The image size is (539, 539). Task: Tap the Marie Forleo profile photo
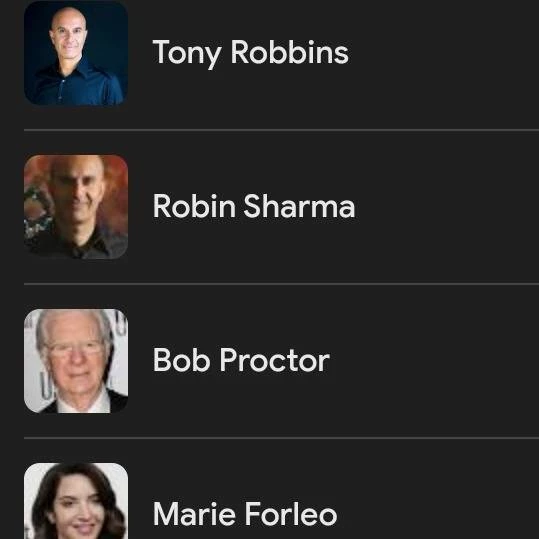point(76,501)
